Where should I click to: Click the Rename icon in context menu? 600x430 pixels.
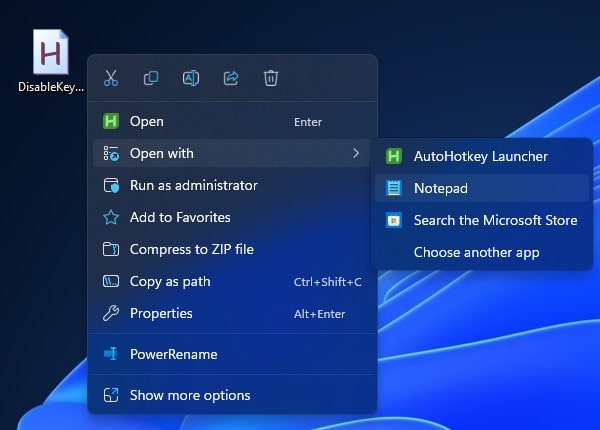point(191,78)
